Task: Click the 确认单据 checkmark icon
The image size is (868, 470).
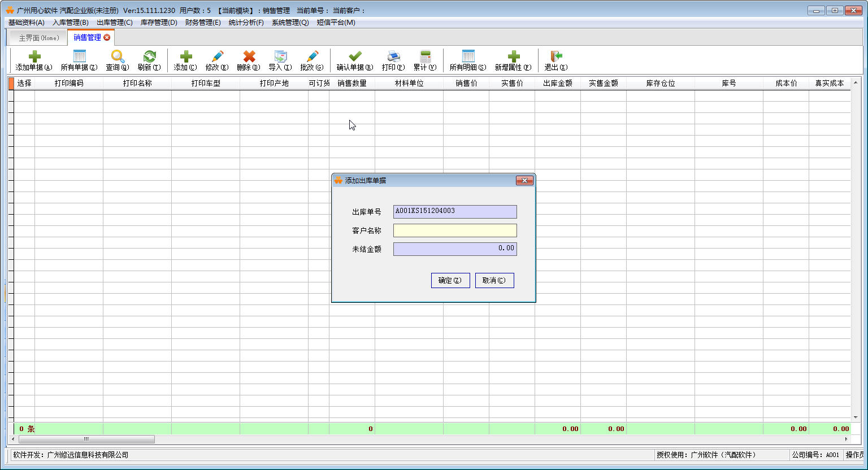Action: (355, 56)
